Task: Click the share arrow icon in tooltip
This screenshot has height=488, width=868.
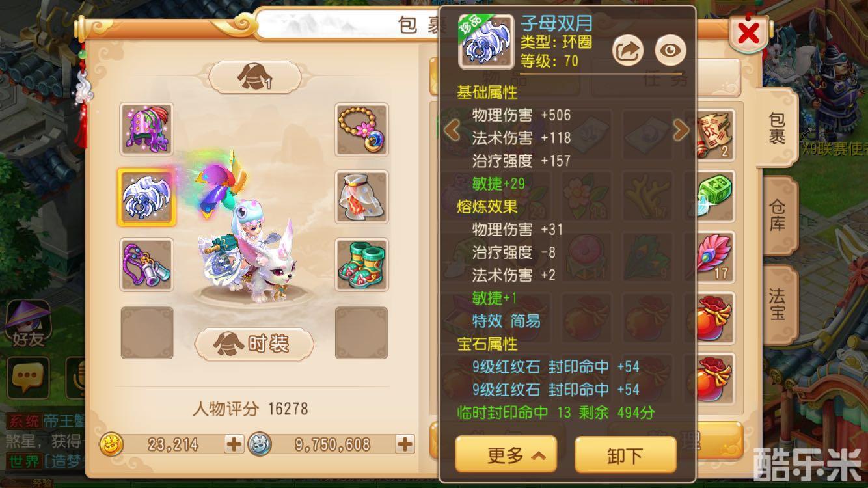Action: (x=628, y=51)
